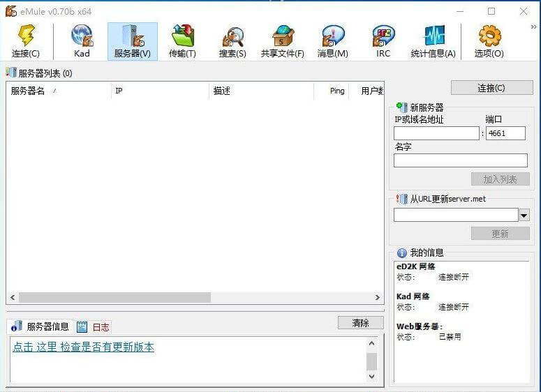The image size is (541, 392).
Task: Click the 名字 name input field
Action: coord(461,160)
